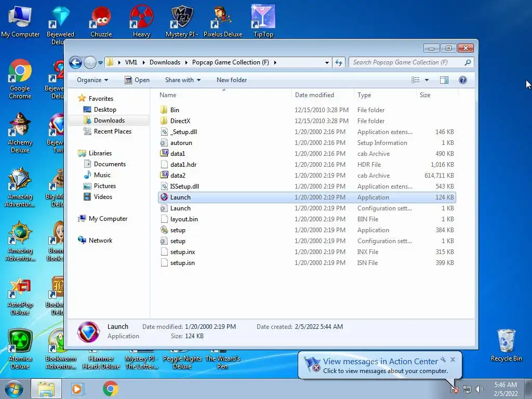Viewport: 532px width, 399px height.
Task: Click the network tray icon
Action: (467, 390)
